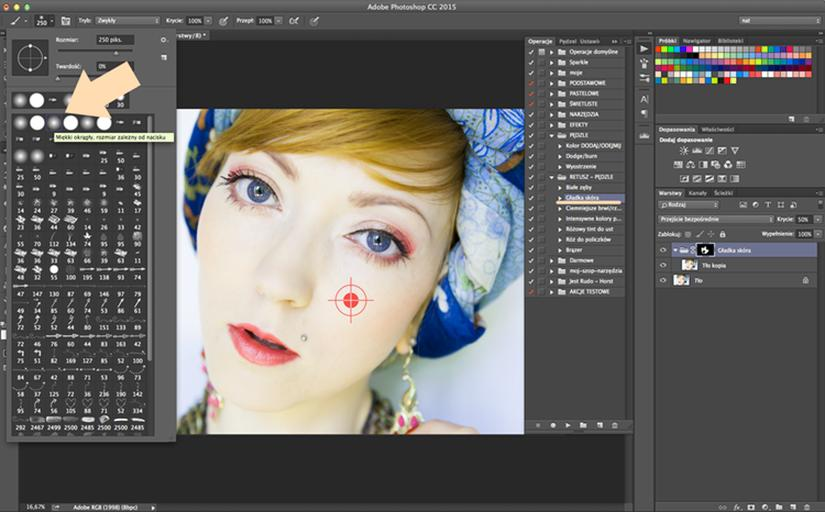Screen dimensions: 825x512
Task: Expand the Białe zęby action
Action: pos(560,188)
